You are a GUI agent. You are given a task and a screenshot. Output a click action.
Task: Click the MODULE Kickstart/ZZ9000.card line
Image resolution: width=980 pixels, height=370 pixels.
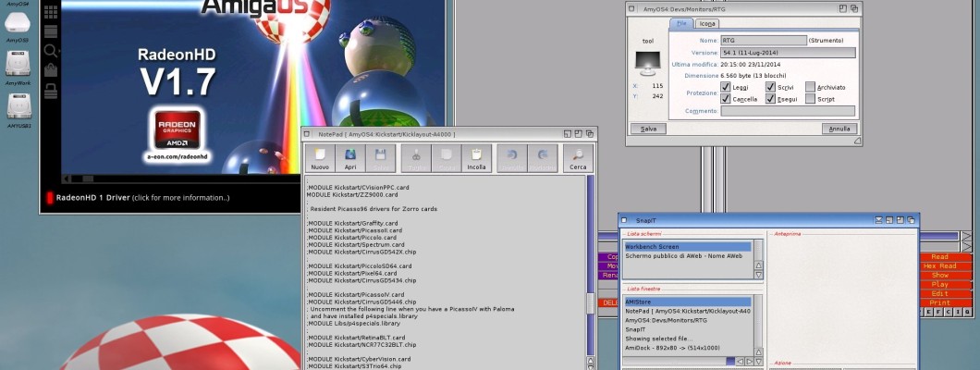[352, 194]
